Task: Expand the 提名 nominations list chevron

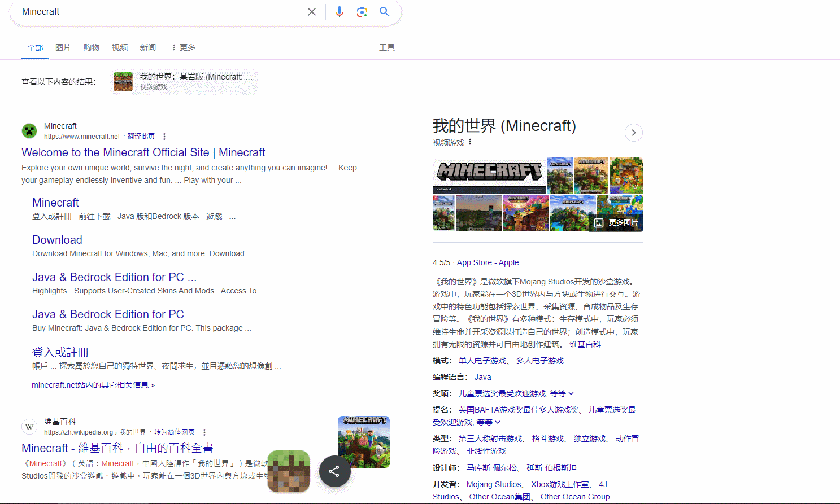Action: [x=498, y=422]
